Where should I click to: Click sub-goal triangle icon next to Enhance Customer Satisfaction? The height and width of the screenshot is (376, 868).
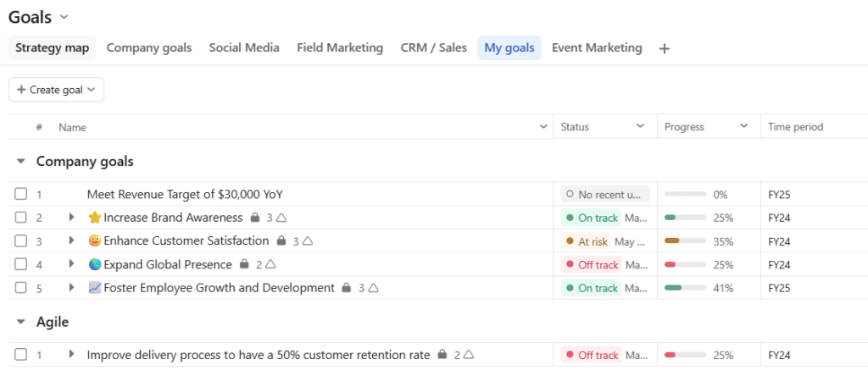pos(308,241)
